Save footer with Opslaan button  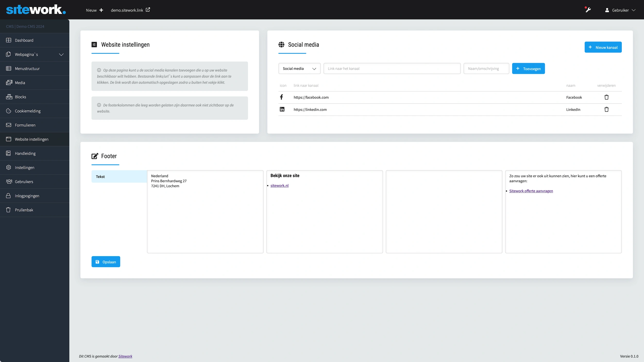pos(106,262)
